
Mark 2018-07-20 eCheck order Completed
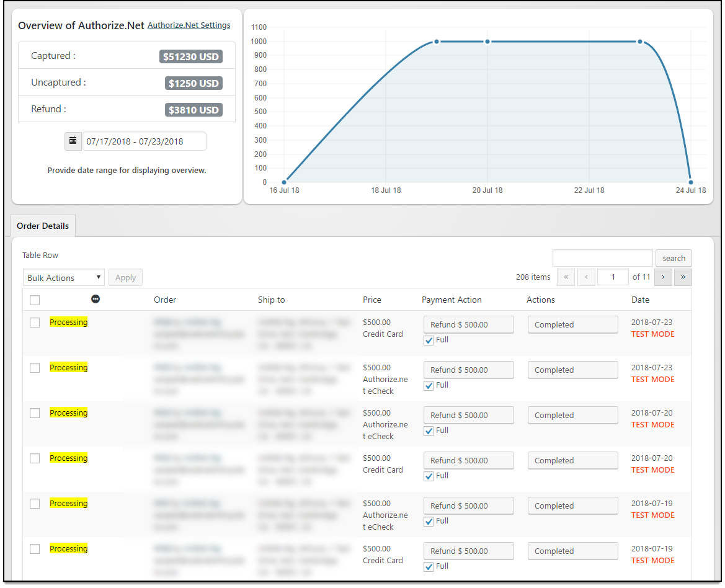click(x=573, y=415)
